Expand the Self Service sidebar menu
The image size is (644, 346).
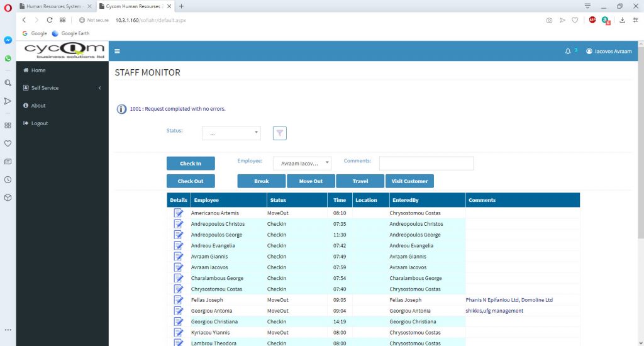62,88
